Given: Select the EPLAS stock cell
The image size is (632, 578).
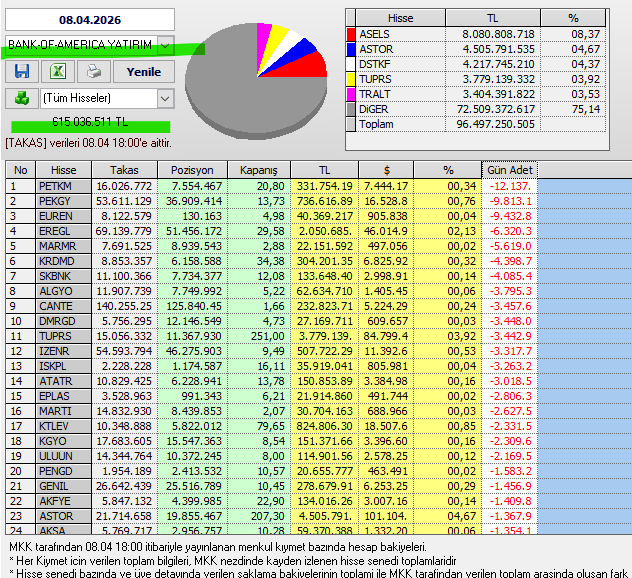Looking at the screenshot, I should coord(64,396).
